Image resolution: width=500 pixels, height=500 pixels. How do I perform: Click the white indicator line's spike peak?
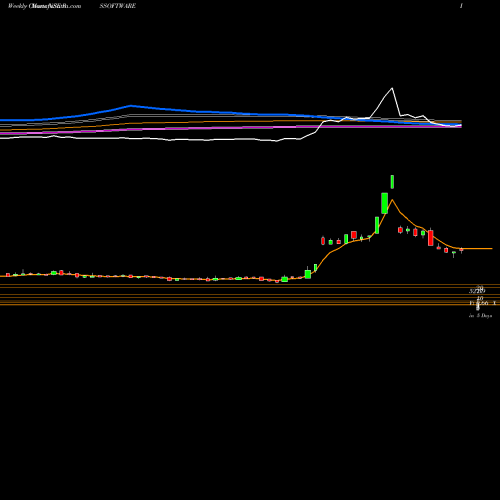click(392, 88)
